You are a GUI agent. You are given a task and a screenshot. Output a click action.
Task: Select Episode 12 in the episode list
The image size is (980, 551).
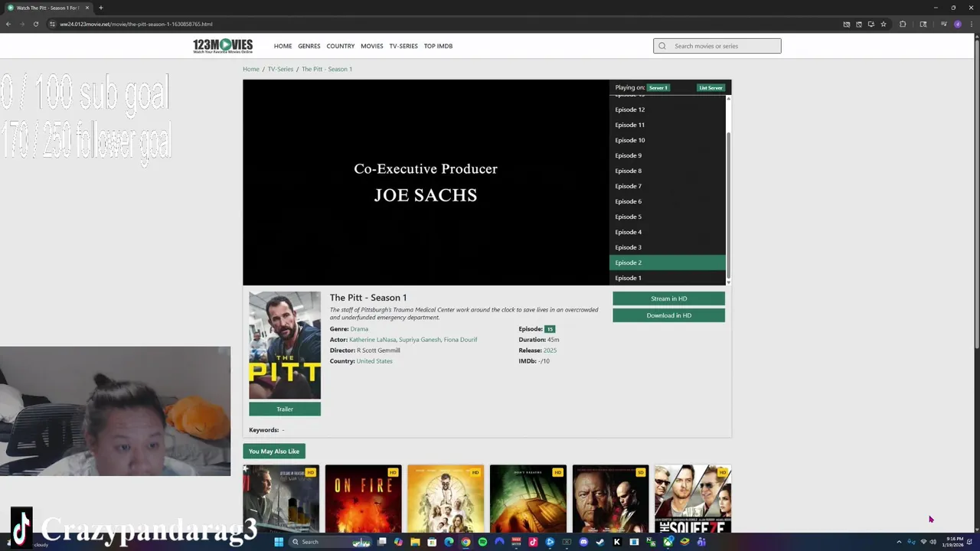coord(667,109)
